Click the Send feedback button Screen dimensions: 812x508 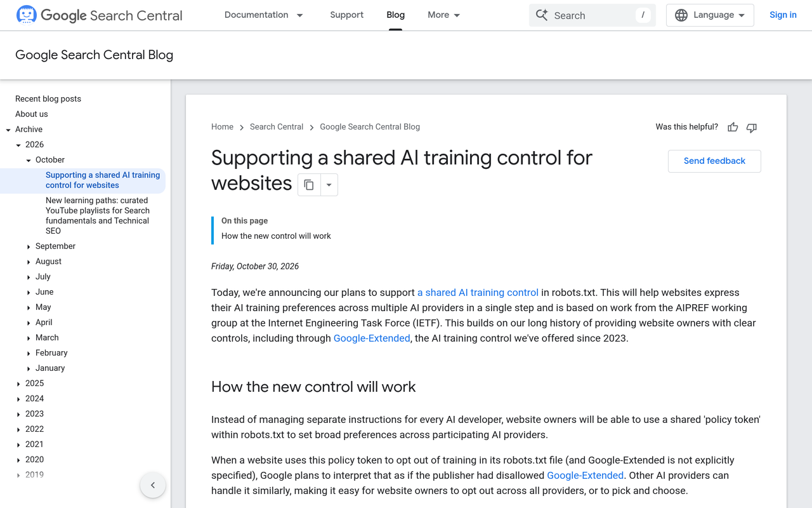(714, 161)
